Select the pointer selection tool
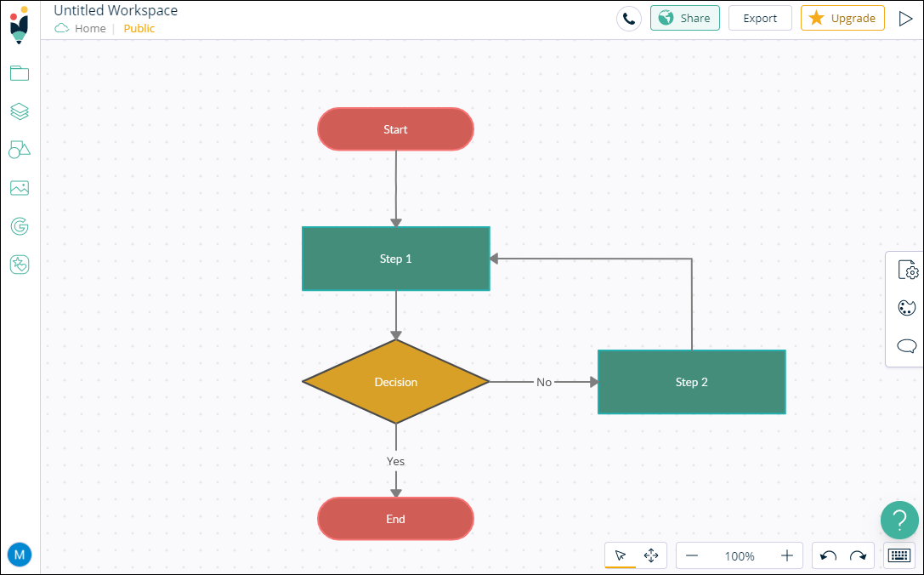The image size is (924, 575). (x=621, y=555)
